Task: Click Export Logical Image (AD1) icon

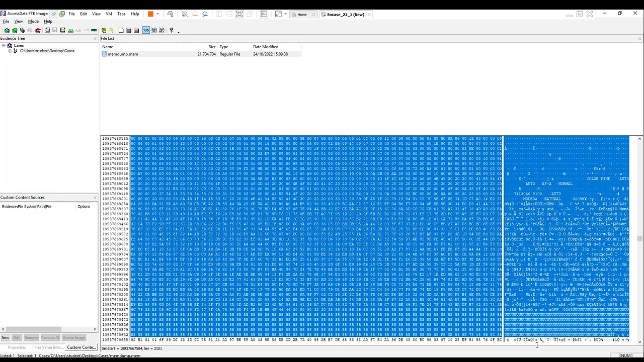Action: pyautogui.click(x=62, y=30)
